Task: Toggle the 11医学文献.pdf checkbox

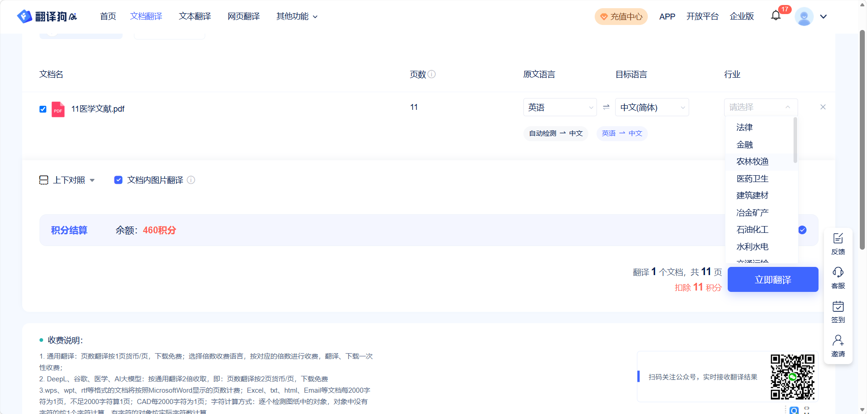Action: [43, 109]
